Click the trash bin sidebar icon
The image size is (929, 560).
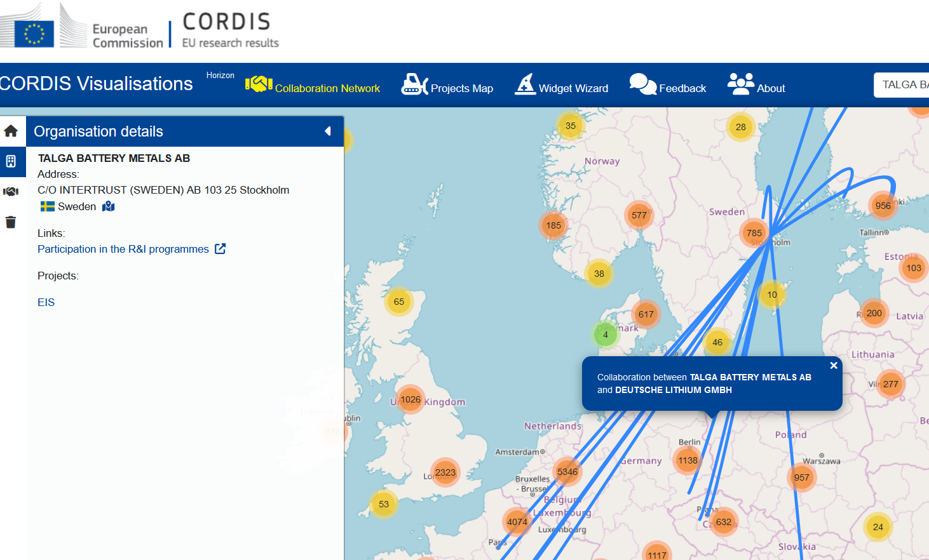11,222
